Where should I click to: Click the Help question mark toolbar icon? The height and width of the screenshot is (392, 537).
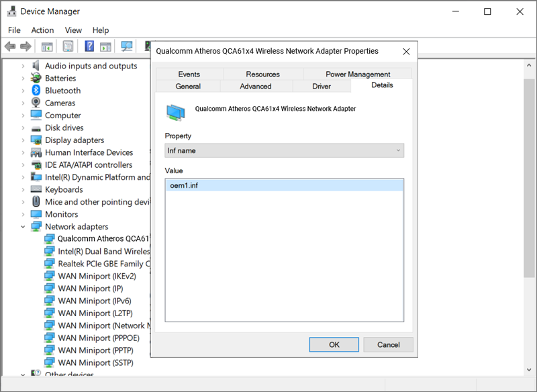89,46
